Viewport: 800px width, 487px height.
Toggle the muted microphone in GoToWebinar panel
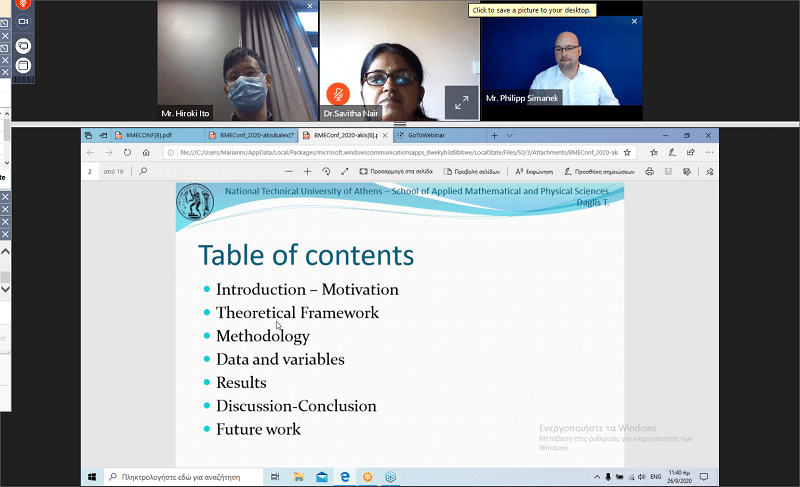(x=24, y=4)
